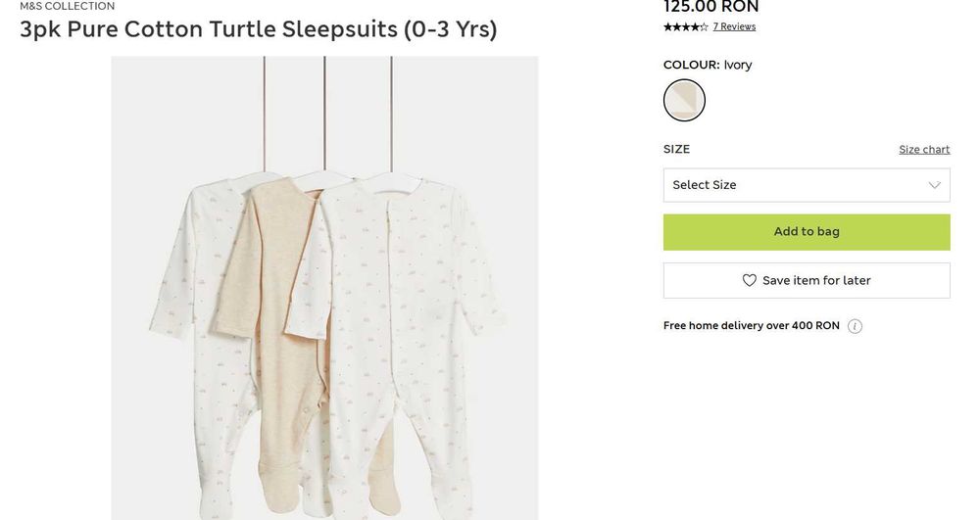This screenshot has width=980, height=520.
Task: Click the product title heading text
Action: 259,29
